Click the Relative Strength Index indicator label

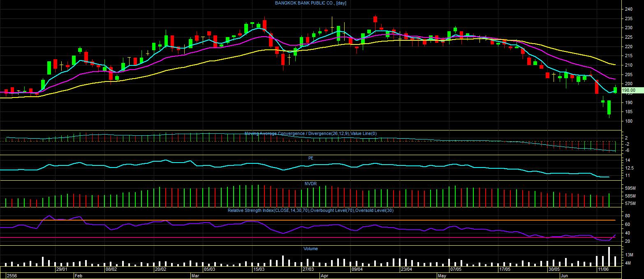[x=310, y=210]
